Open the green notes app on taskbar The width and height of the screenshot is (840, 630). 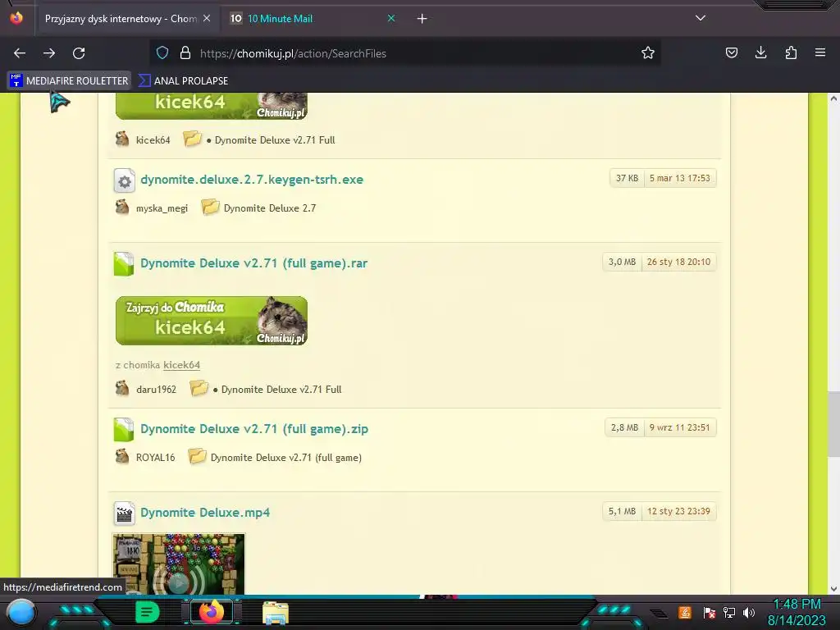click(148, 612)
